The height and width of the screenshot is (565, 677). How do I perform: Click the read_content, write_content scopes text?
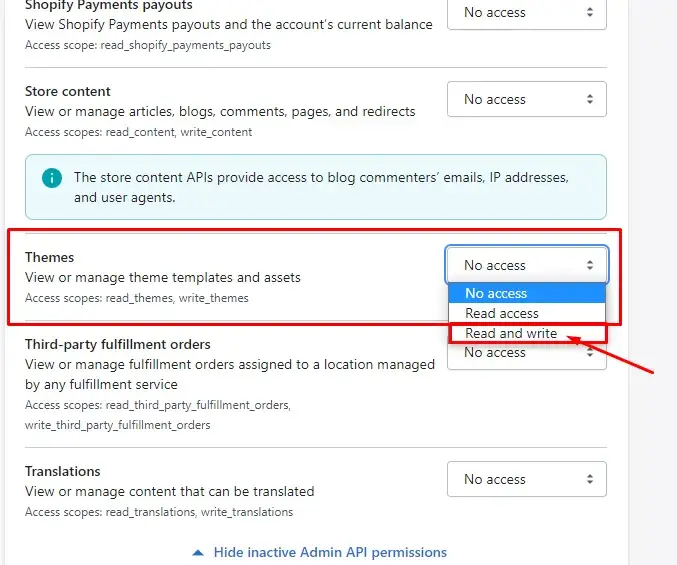tap(139, 132)
